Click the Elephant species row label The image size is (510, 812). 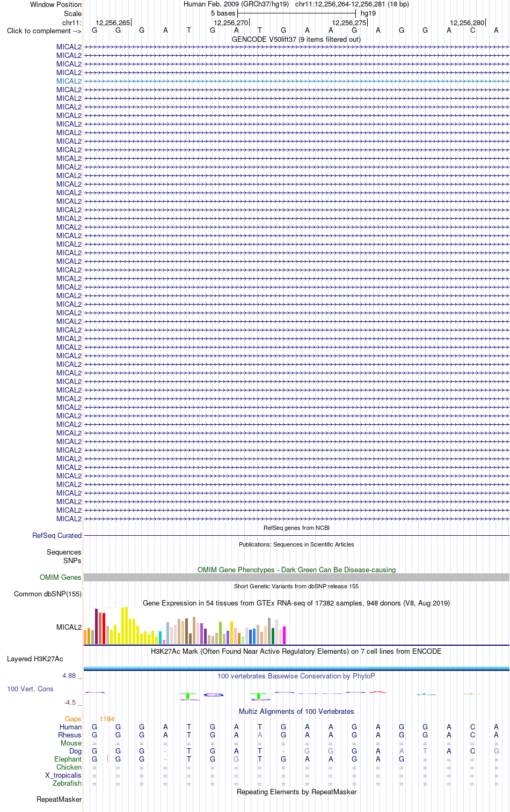(x=68, y=759)
